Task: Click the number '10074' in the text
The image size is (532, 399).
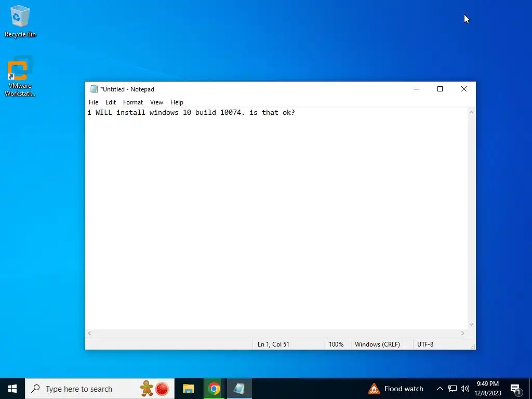Action: tap(230, 112)
